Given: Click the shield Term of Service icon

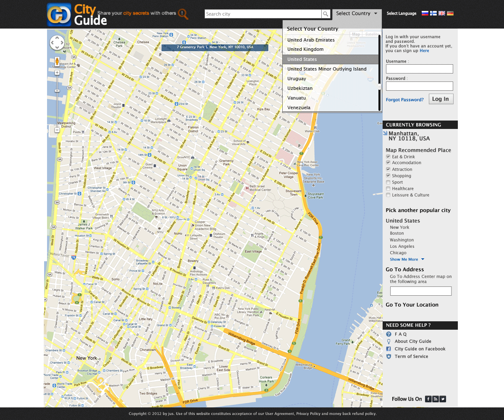Looking at the screenshot, I should pos(388,357).
